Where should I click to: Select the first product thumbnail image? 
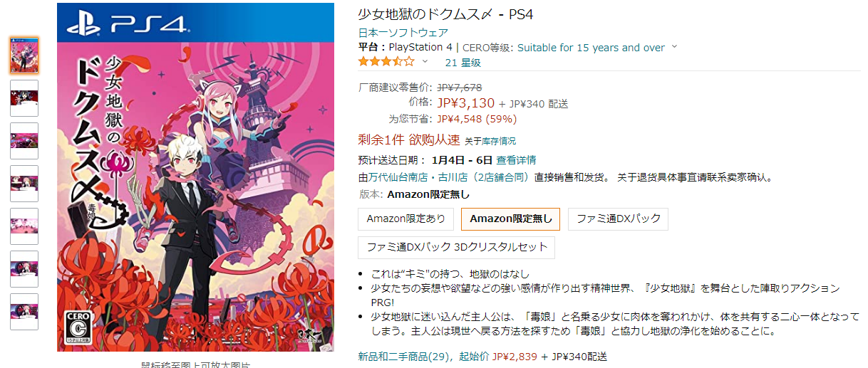click(24, 56)
